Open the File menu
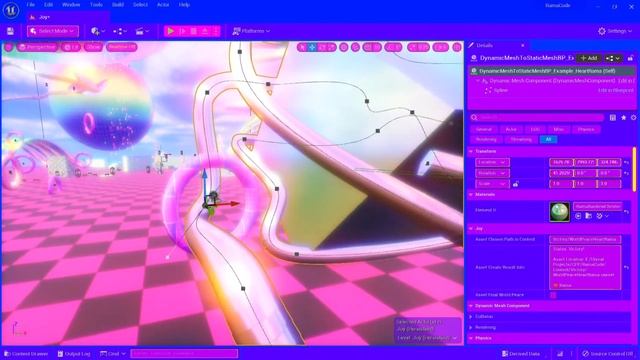The height and width of the screenshot is (360, 640). click(x=31, y=5)
